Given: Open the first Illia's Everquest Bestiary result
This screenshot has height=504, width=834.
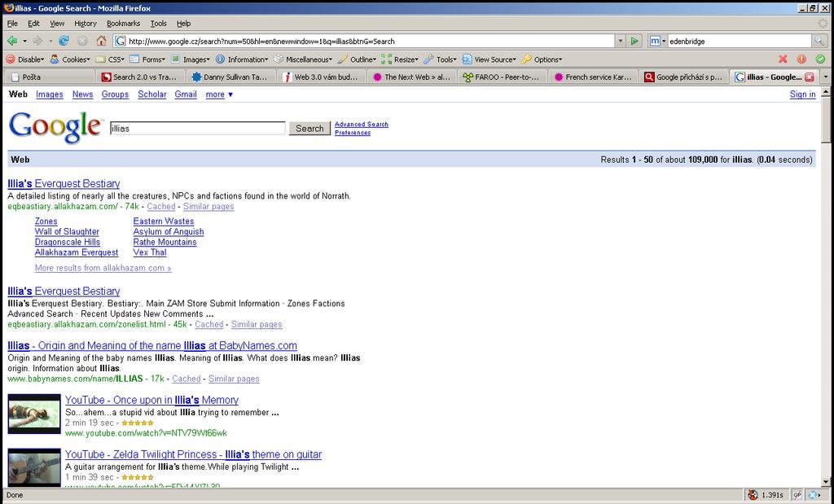Looking at the screenshot, I should (64, 183).
